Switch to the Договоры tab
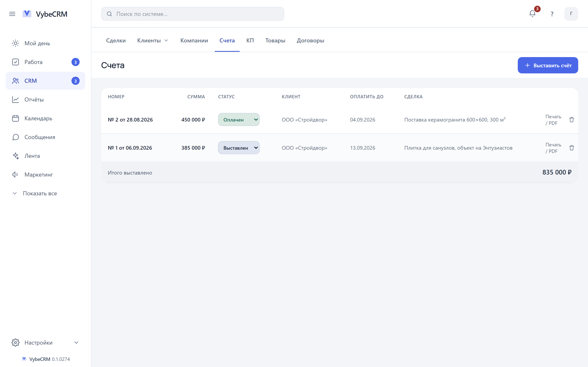This screenshot has width=588, height=367. [x=310, y=40]
